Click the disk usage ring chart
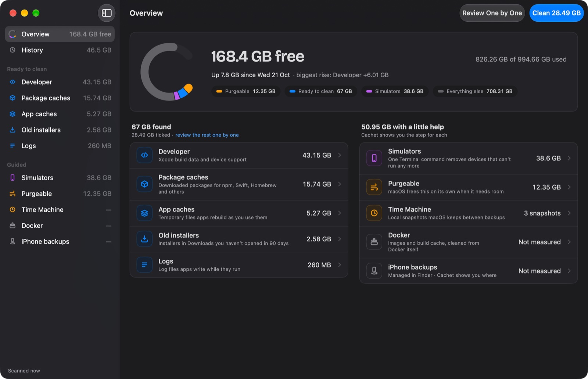This screenshot has height=379, width=588. [167, 72]
